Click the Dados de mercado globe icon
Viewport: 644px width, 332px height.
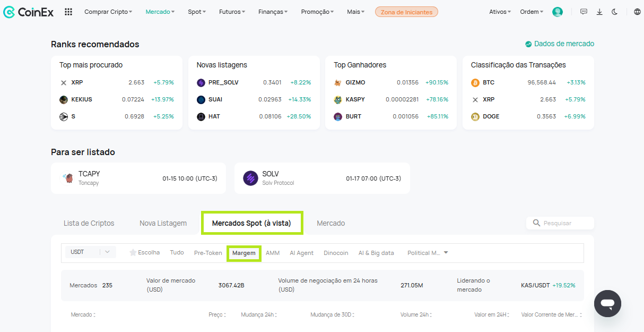(528, 44)
